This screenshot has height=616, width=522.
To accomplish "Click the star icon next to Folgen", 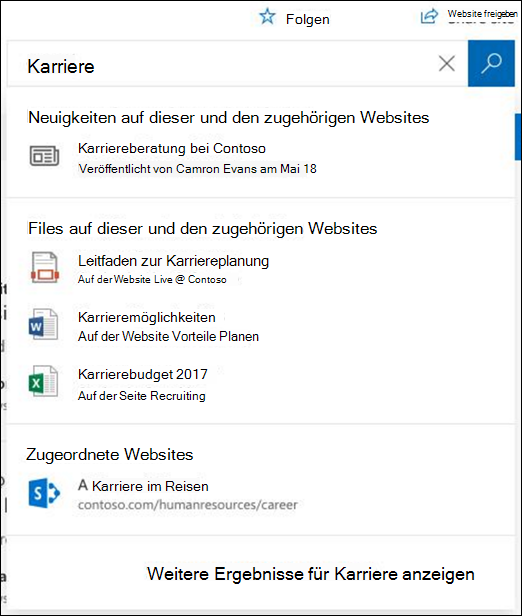I will pos(267,17).
